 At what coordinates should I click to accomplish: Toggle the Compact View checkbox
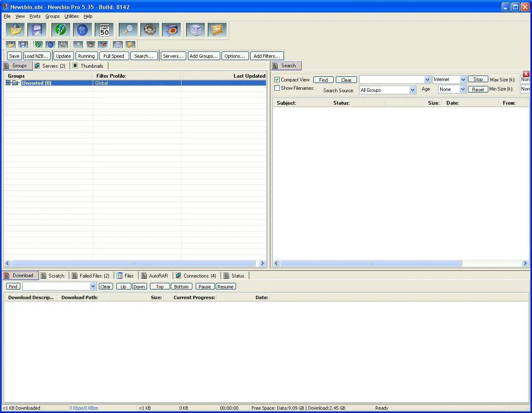(277, 80)
